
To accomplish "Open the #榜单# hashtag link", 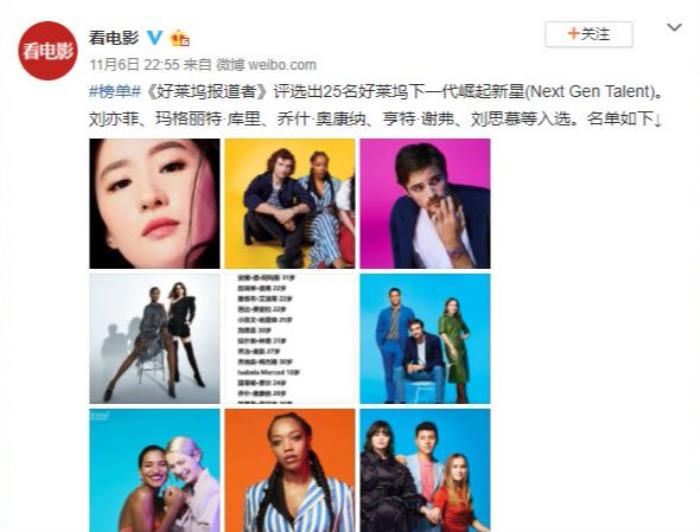I will pos(115,91).
